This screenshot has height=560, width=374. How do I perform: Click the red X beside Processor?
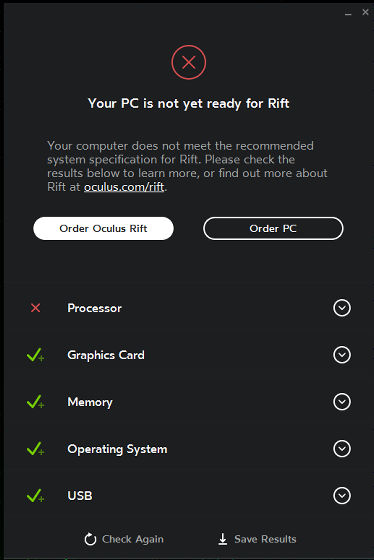click(x=35, y=308)
